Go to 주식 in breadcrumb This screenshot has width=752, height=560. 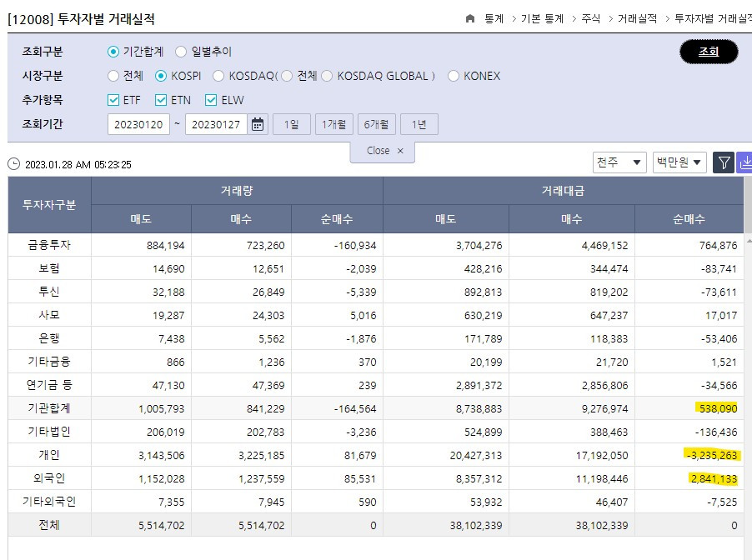coord(591,18)
